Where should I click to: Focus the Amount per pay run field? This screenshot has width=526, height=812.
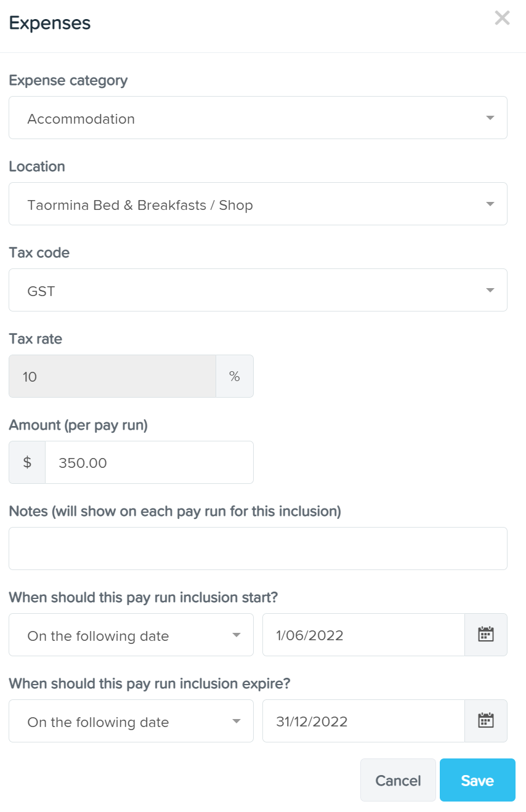(149, 462)
